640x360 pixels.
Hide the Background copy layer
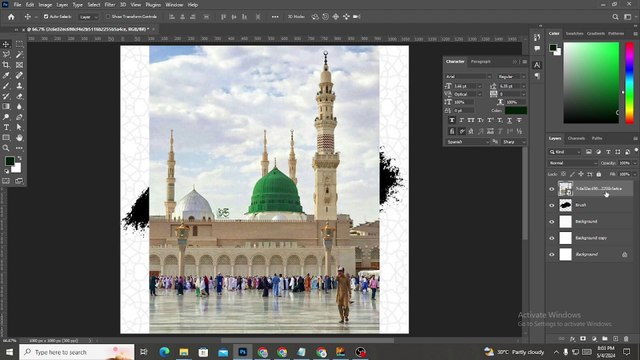coord(552,238)
